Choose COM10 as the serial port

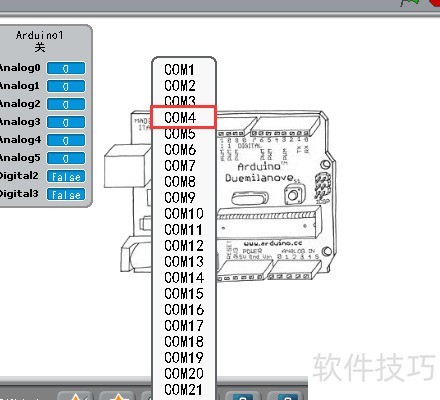184,214
